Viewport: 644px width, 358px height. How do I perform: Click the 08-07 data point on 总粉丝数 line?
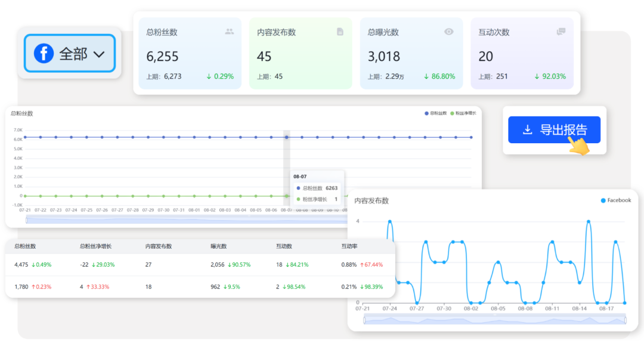286,137
